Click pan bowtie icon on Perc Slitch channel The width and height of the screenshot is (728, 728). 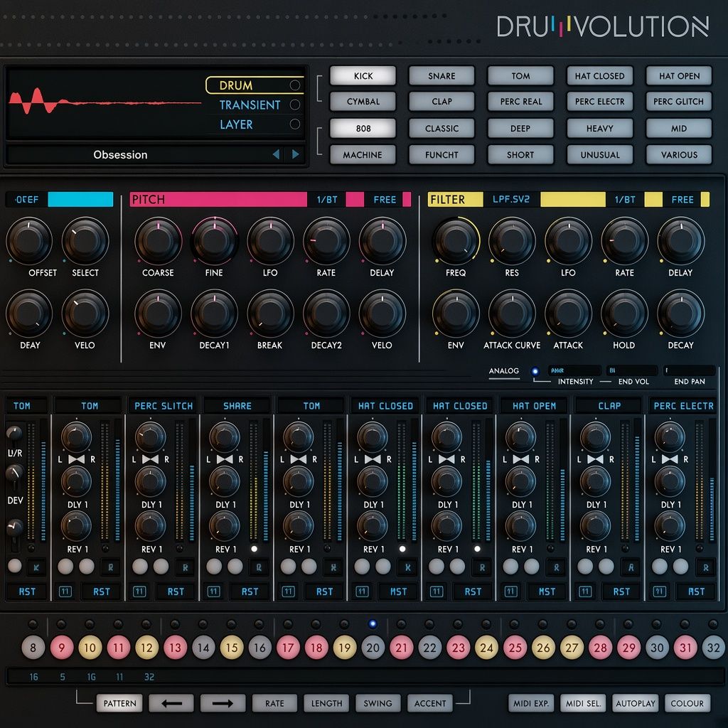click(x=151, y=459)
